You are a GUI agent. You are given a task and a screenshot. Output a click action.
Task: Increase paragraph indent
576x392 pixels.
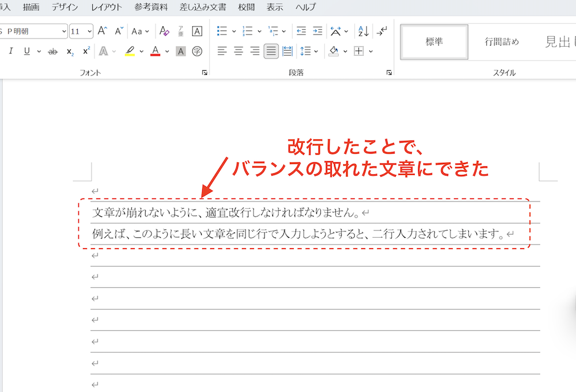(317, 31)
